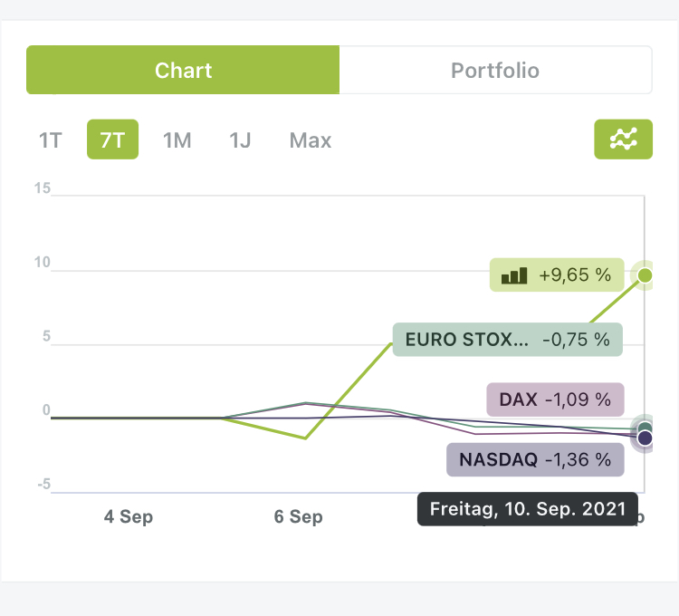The image size is (679, 616).
Task: Click the bar chart icon in portfolio label
Action: click(x=514, y=274)
